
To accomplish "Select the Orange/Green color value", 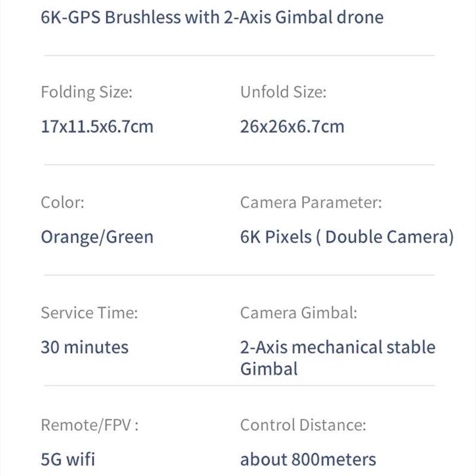I will (97, 237).
